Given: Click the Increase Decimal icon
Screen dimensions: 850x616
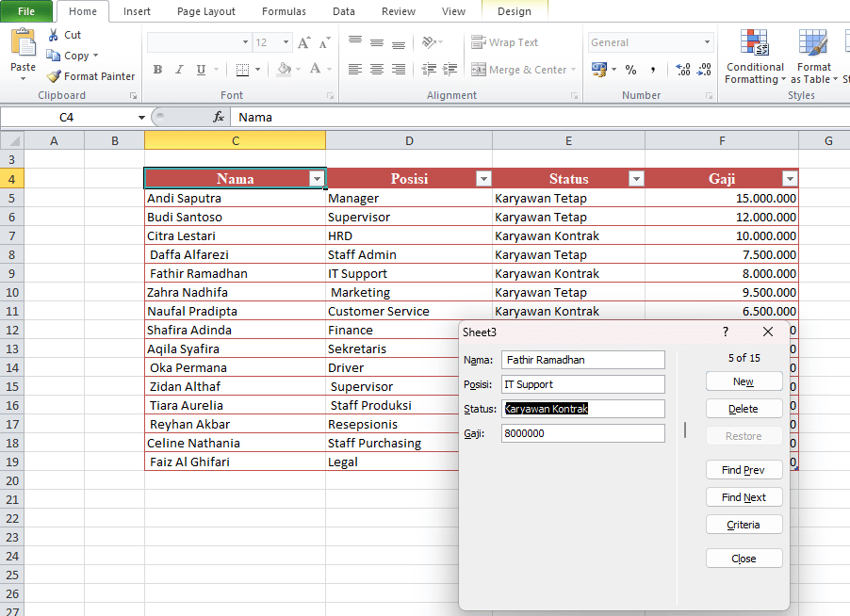Looking at the screenshot, I should pyautogui.click(x=683, y=70).
